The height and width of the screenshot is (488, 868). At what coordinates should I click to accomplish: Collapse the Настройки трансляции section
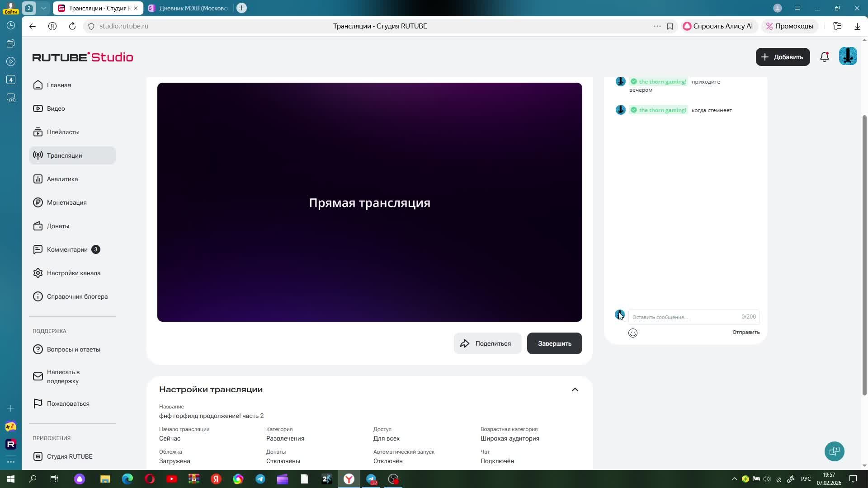click(x=575, y=389)
